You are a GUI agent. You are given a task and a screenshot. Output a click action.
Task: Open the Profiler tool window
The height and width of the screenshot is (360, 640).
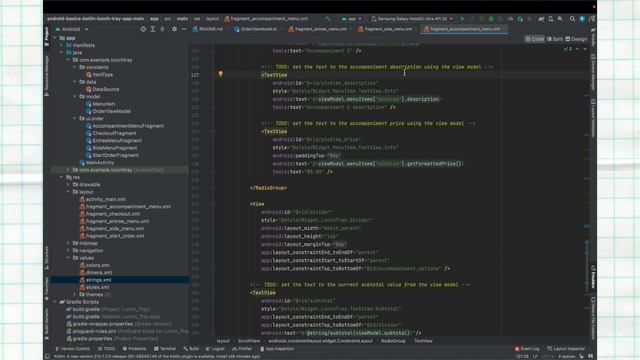242,349
